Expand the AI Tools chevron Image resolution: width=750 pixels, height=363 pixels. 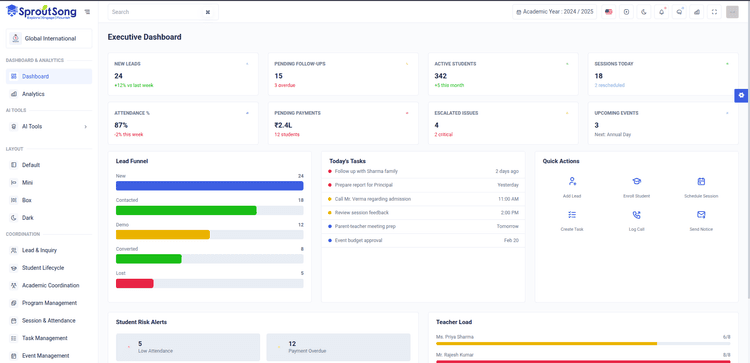[86, 127]
